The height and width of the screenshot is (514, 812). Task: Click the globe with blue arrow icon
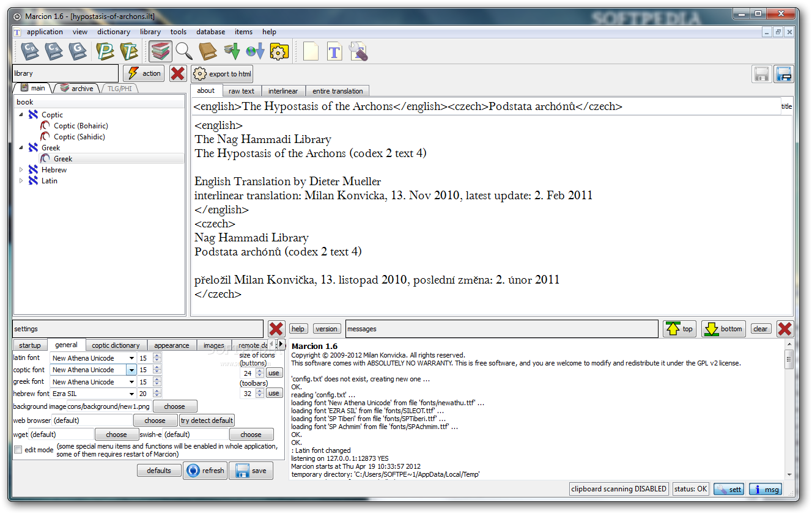click(x=255, y=51)
